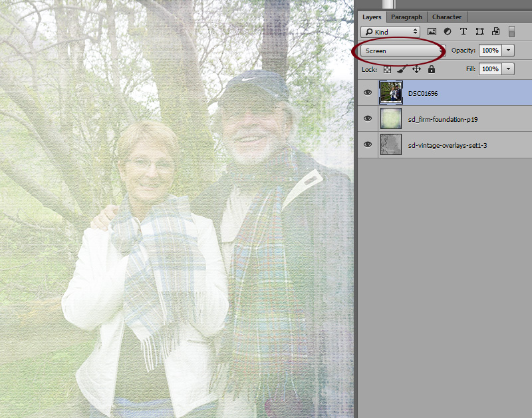Hide the DSC01696 layer

[368, 93]
